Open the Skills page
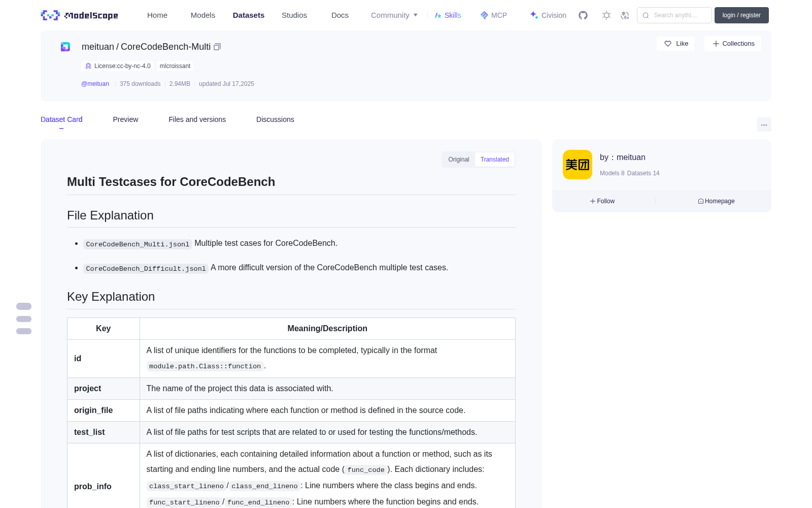 point(448,15)
